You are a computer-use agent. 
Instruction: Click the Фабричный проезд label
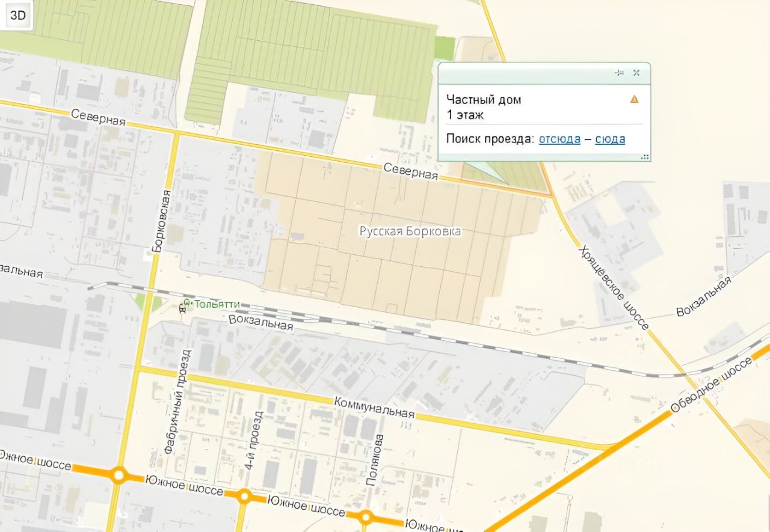click(178, 401)
